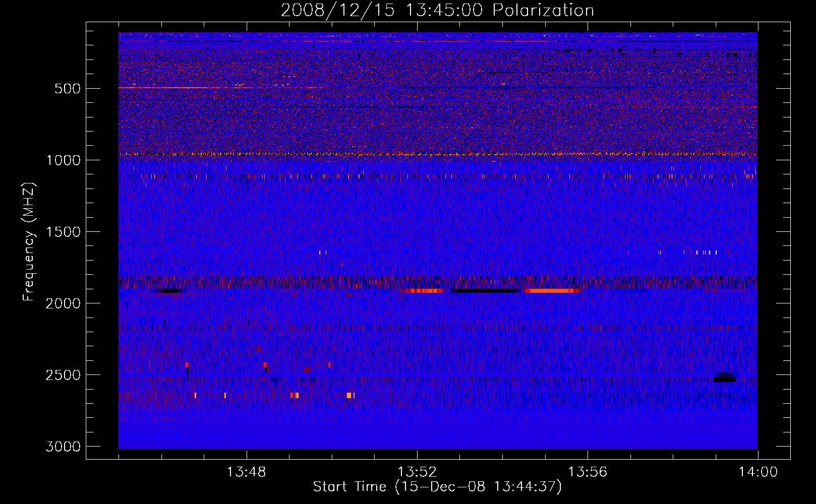Click the long black band near 1900 MHz
The width and height of the screenshot is (816, 504).
485,291
